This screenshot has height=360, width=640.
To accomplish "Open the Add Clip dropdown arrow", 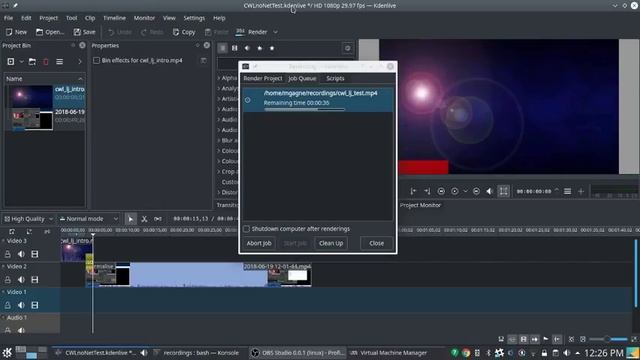I will coord(21,62).
